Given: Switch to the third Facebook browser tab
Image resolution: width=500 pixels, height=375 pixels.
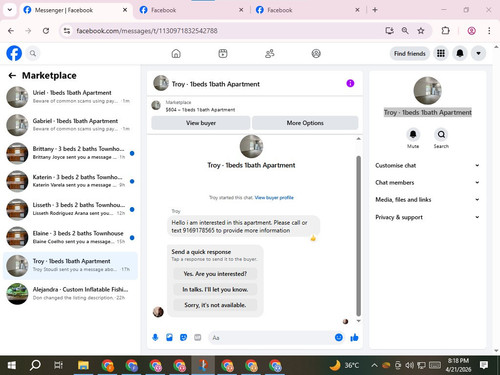Looking at the screenshot, I should coord(308,10).
